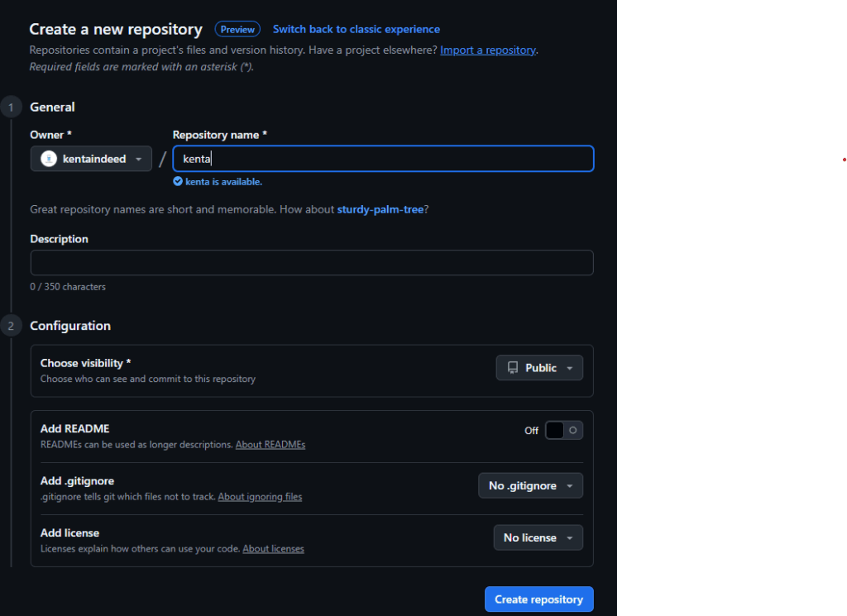Use the suggested name sturdy-palm-tree
The height and width of the screenshot is (616, 847).
tap(380, 209)
